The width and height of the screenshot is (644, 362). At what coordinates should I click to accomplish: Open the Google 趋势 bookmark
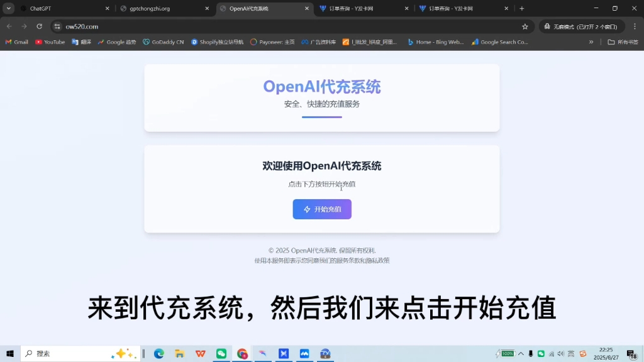click(x=117, y=42)
